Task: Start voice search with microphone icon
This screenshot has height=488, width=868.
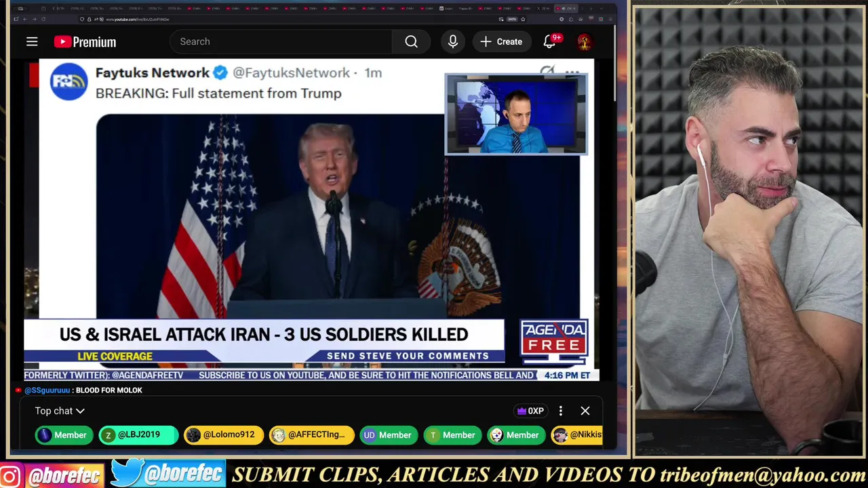Action: (x=453, y=42)
